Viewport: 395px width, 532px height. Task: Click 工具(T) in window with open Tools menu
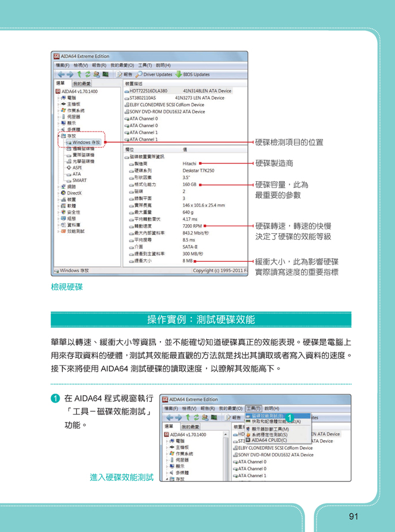[253, 409]
